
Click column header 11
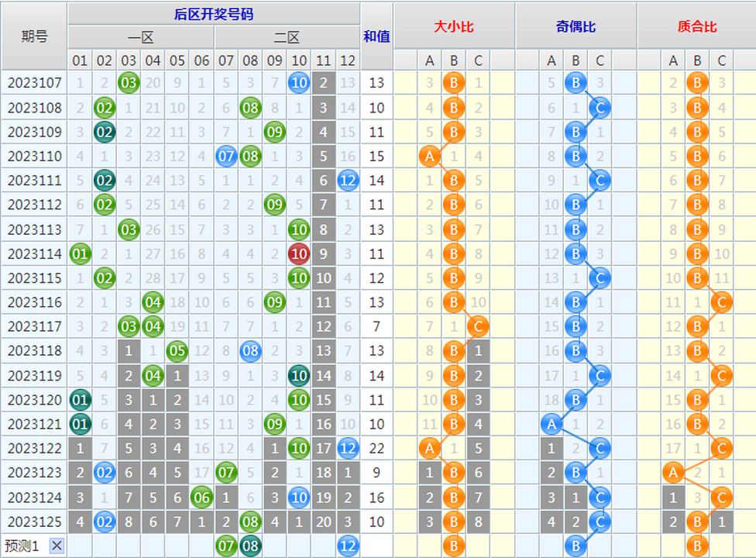324,60
